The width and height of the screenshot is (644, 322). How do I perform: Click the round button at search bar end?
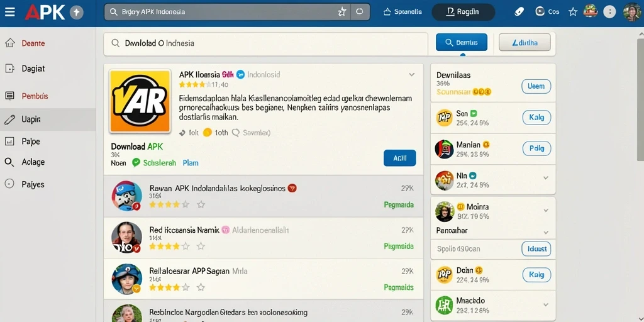click(x=359, y=12)
